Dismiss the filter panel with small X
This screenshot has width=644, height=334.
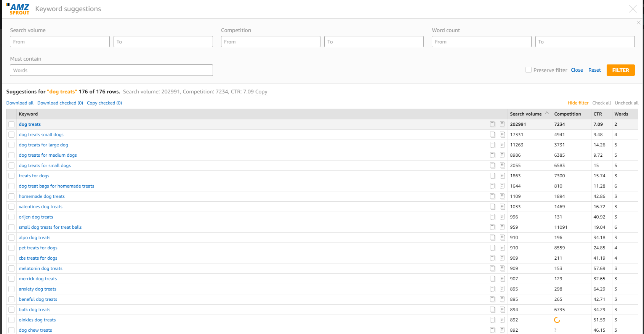click(639, 22)
